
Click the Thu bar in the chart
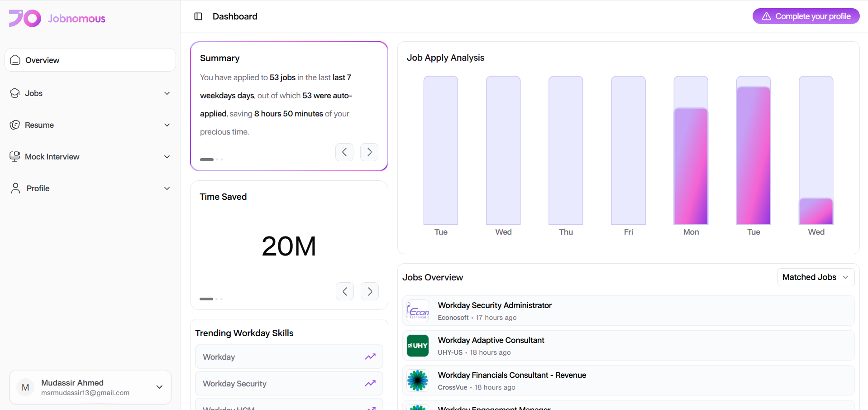[x=566, y=150]
